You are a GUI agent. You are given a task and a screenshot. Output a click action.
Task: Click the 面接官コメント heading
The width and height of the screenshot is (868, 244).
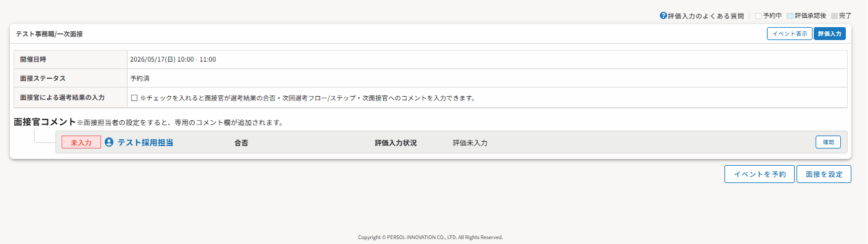(x=45, y=121)
